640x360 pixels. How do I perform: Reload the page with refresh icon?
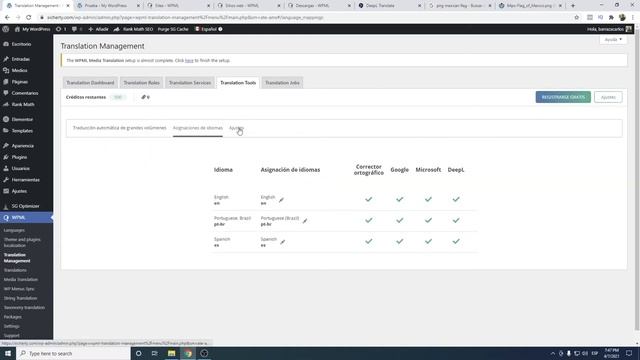(29, 18)
